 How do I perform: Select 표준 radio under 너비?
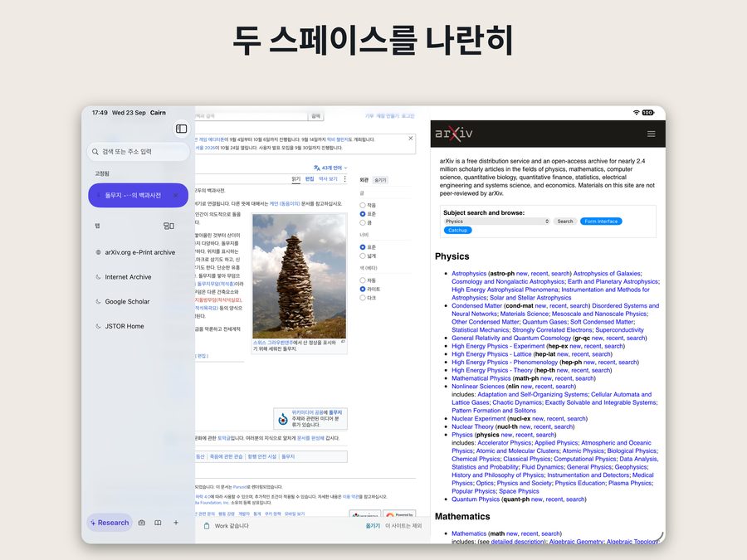363,247
